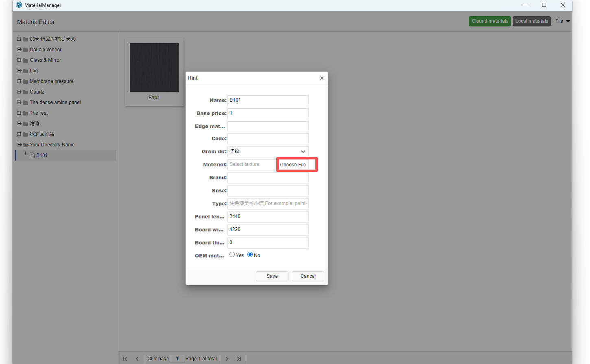
Task: Click the Save button
Action: pyautogui.click(x=272, y=276)
